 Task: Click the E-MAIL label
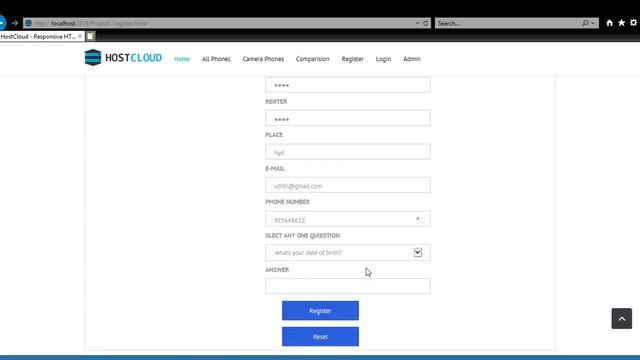pos(275,169)
